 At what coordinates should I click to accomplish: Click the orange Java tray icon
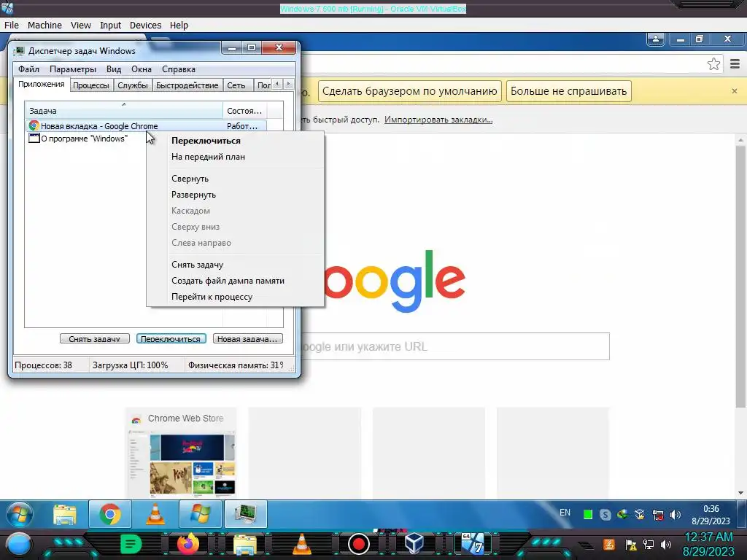(x=609, y=544)
